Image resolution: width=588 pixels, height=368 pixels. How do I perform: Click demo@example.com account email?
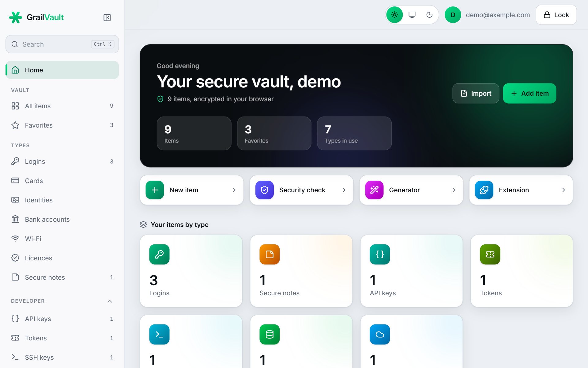click(x=498, y=15)
